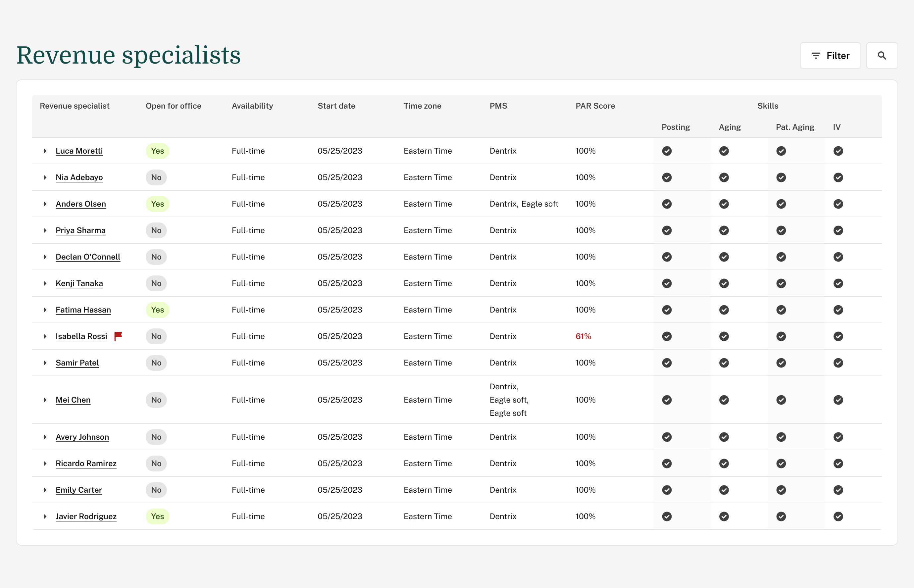This screenshot has width=914, height=588.
Task: Select the Aging checkmark for Isabella Rossi
Action: coord(724,336)
